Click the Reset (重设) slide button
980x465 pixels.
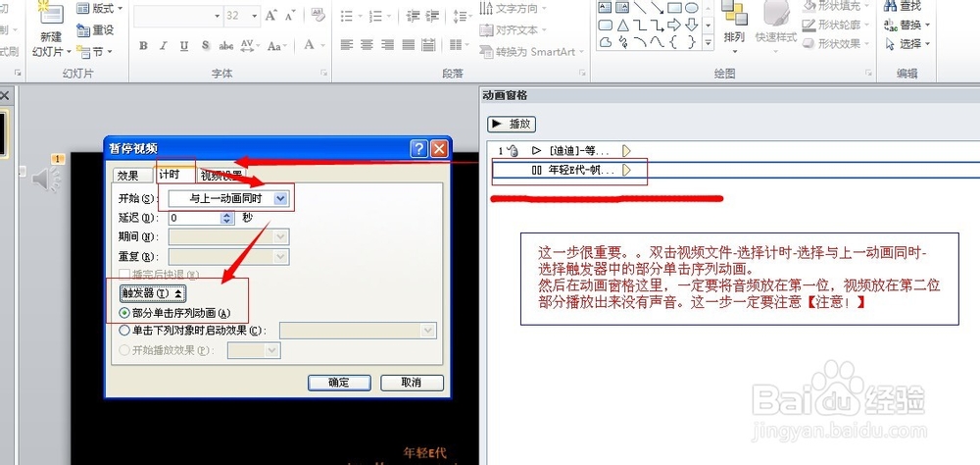96,30
